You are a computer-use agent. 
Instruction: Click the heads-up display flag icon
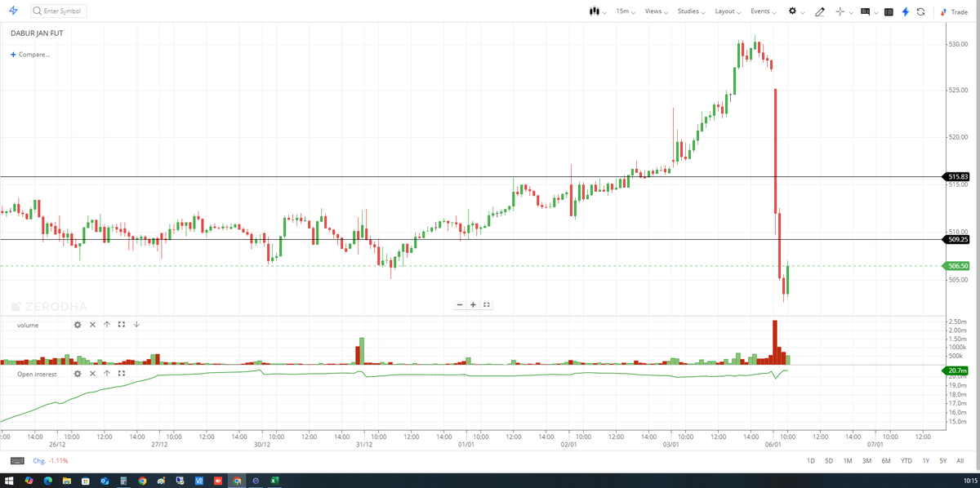point(865,11)
